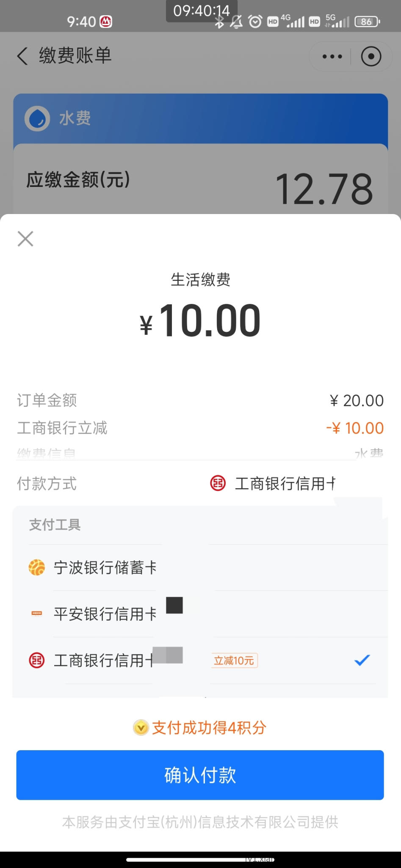The image size is (401, 868).
Task: Tap the red 工商银行 logo in payment list
Action: [x=37, y=660]
